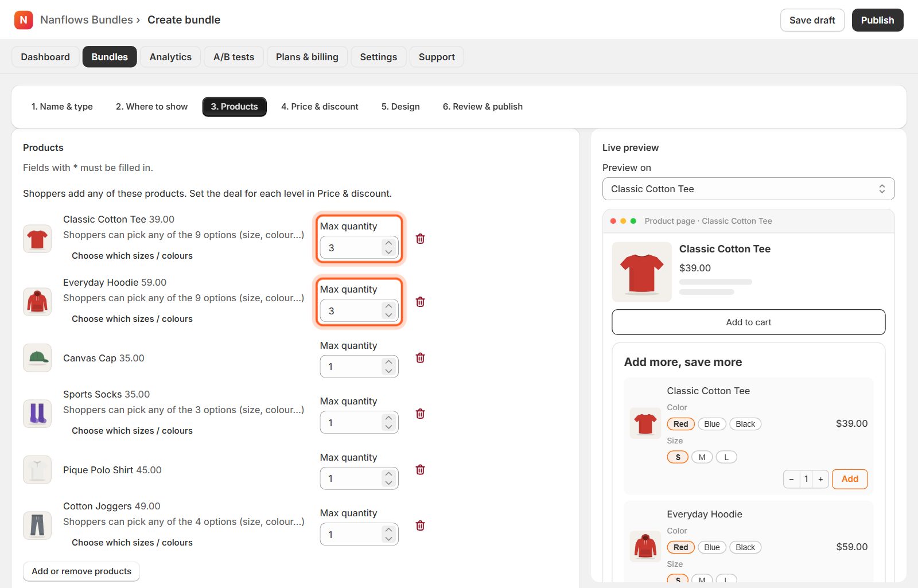Expand Choose which sizes / colours for Sports Socks
Viewport: 918px width, 588px height.
pos(132,431)
